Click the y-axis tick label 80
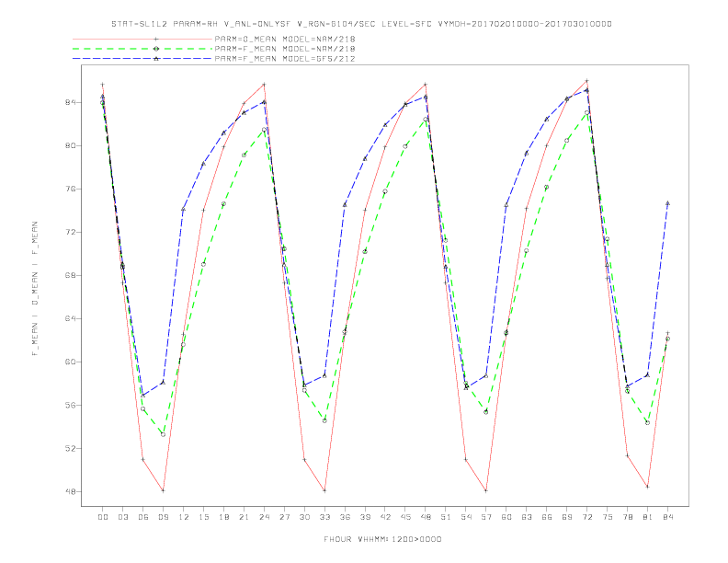The width and height of the screenshot is (728, 563). coord(71,146)
